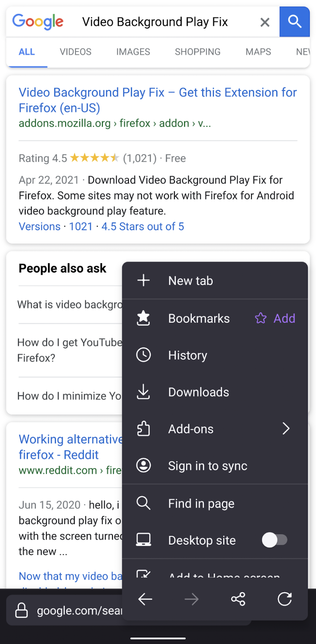Viewport: 316px width, 644px height.
Task: Toggle the Desktop site switch
Action: click(x=275, y=540)
